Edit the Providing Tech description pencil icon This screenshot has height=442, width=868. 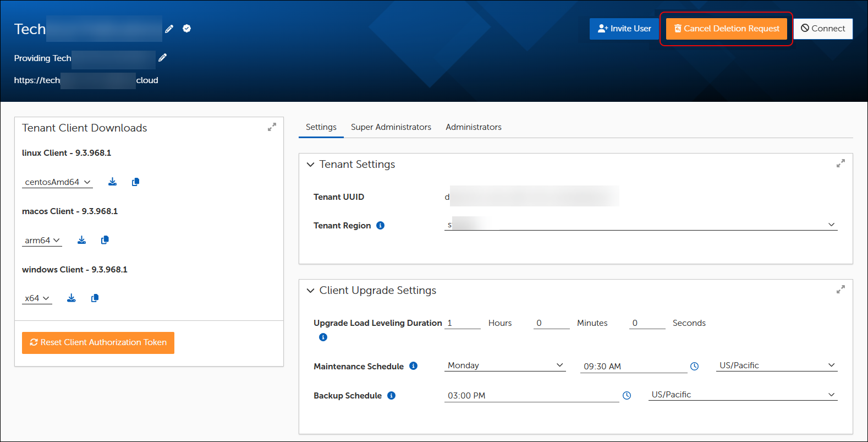[162, 57]
